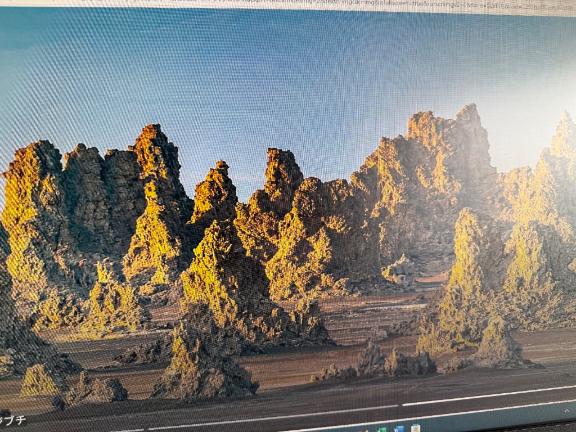Image resolution: width=576 pixels, height=432 pixels.
Task: Open the blue Word icon in the taskbar
Action: [399, 429]
